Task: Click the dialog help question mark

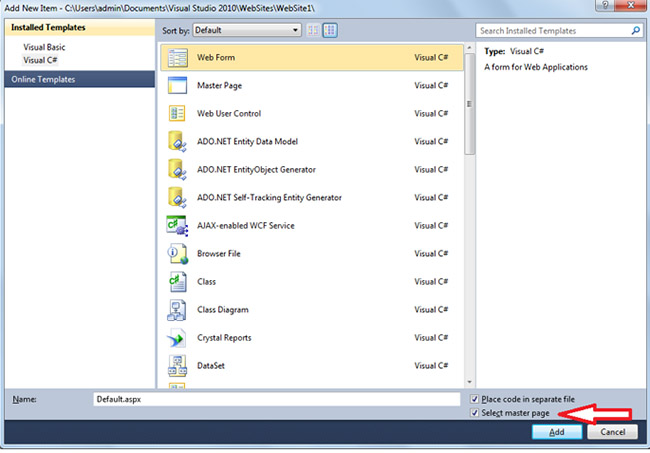Action: click(x=605, y=5)
